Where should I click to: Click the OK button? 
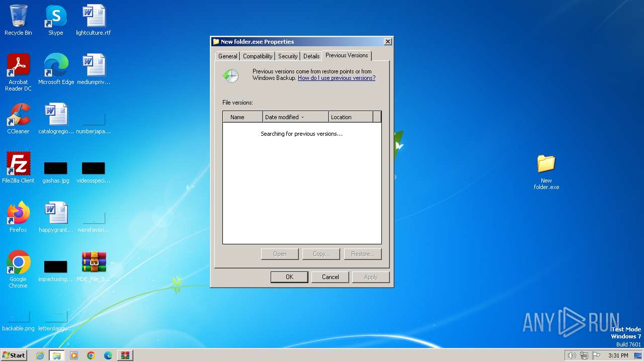coord(289,277)
